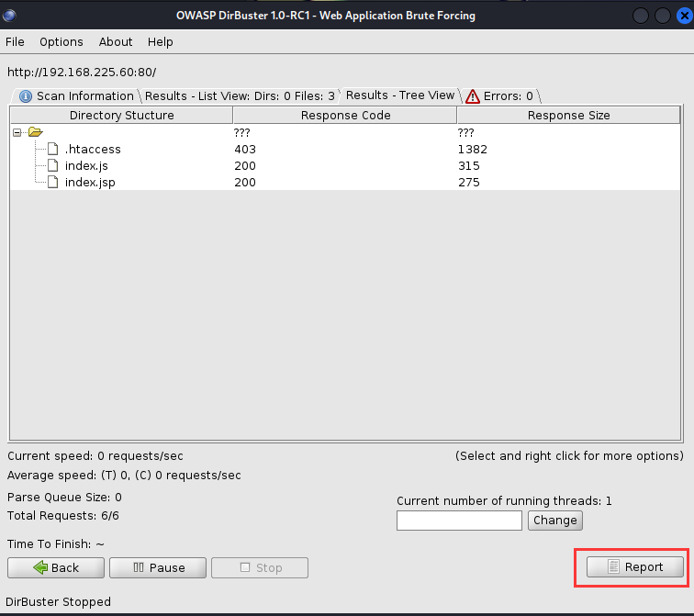This screenshot has width=694, height=616.
Task: Click the Back button
Action: point(56,567)
